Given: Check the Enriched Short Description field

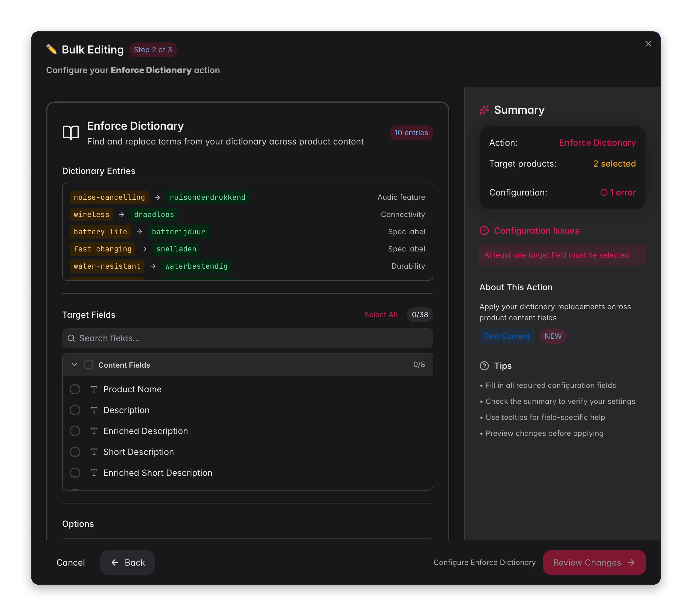Looking at the screenshot, I should pyautogui.click(x=75, y=473).
